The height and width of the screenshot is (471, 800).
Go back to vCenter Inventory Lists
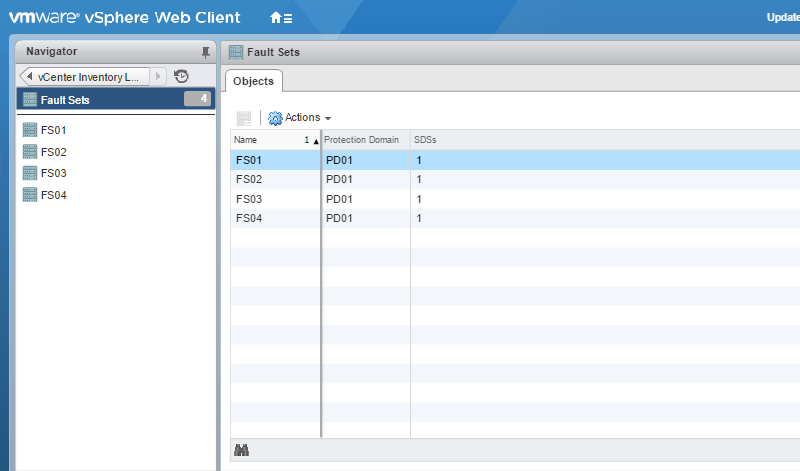click(84, 77)
